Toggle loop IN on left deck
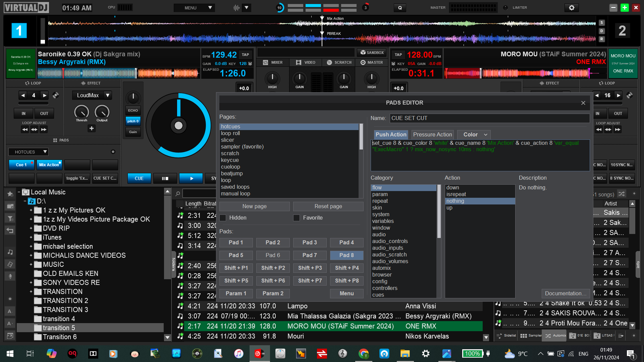Viewport: 644px width, 362px height. pos(23,114)
